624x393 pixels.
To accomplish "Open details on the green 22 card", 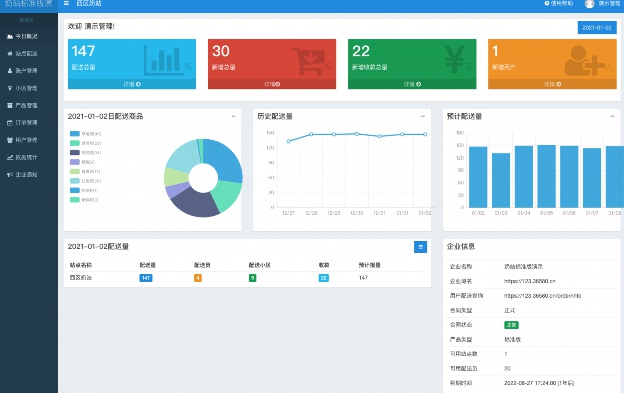I will pos(412,84).
